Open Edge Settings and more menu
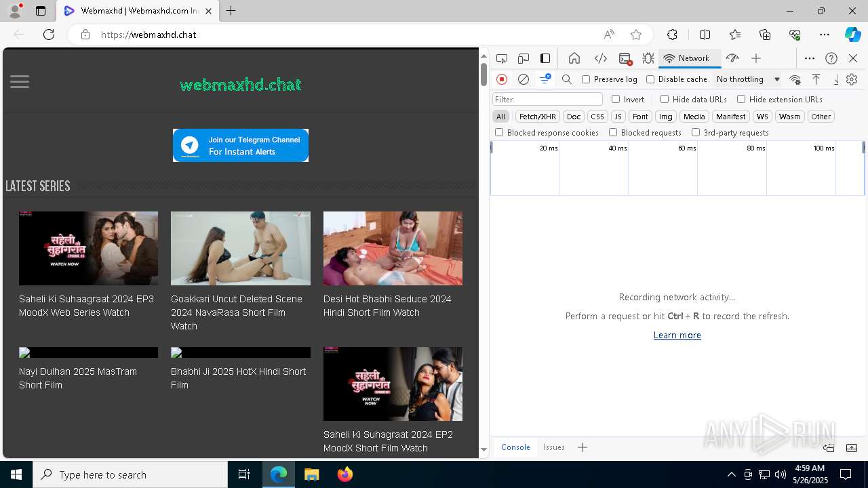This screenshot has width=868, height=488. [825, 35]
